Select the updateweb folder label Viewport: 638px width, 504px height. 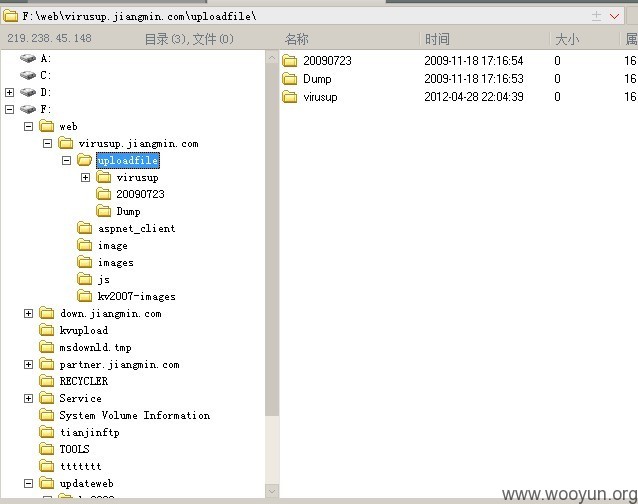coord(86,483)
